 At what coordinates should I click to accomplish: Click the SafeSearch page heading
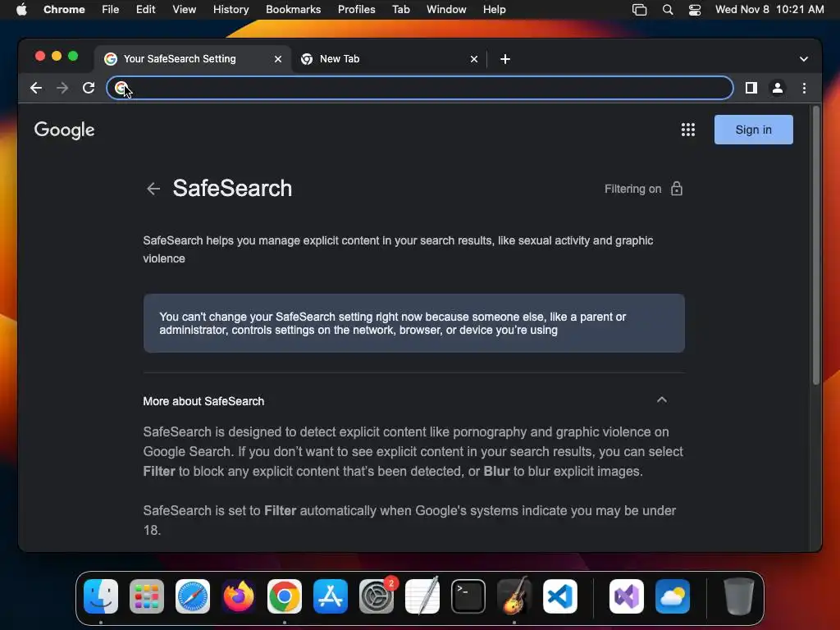[232, 189]
